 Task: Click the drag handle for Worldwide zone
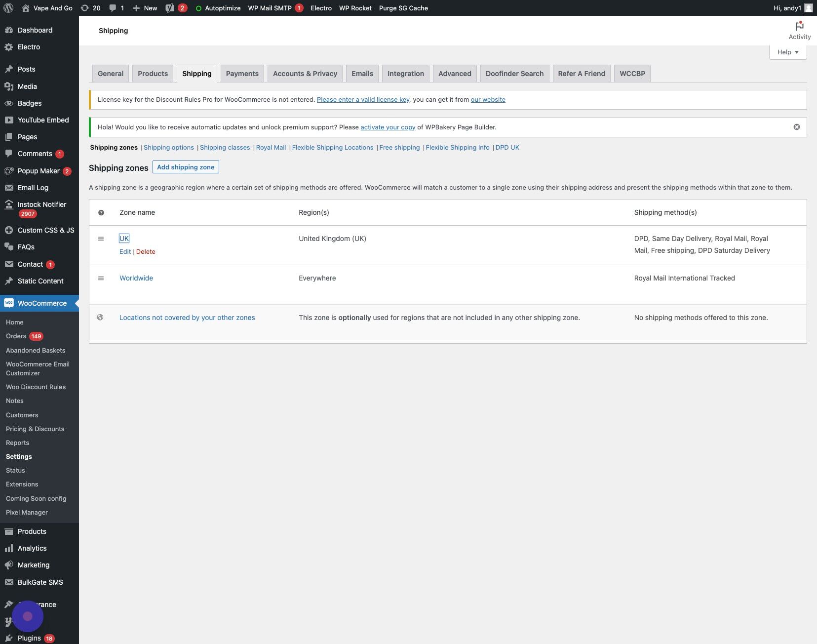click(101, 278)
